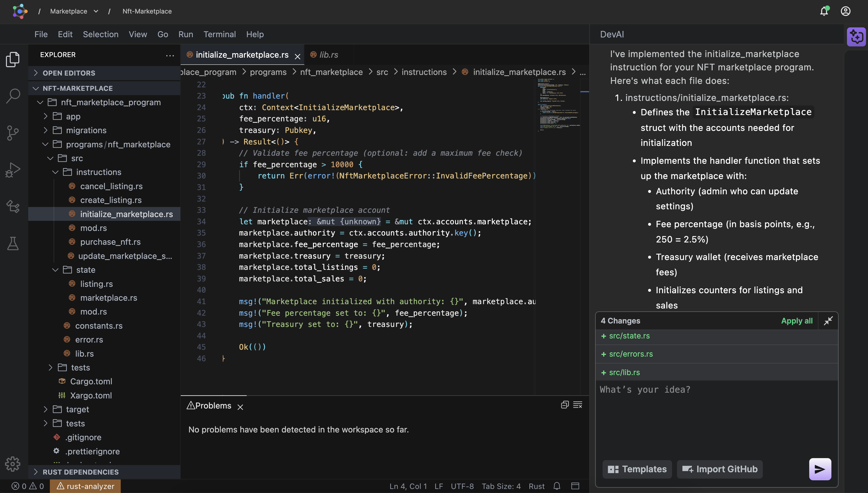Open the src/lib.rs change

pyautogui.click(x=716, y=372)
